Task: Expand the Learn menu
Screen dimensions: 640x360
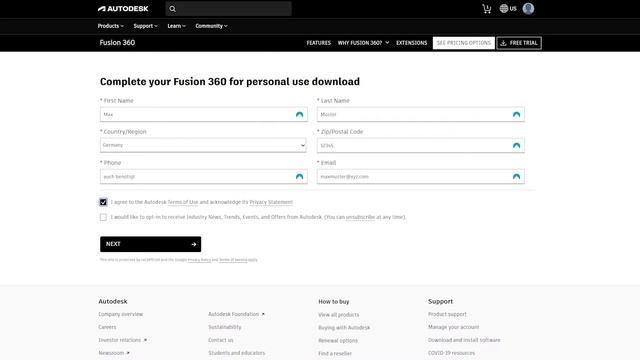Action: (176, 26)
